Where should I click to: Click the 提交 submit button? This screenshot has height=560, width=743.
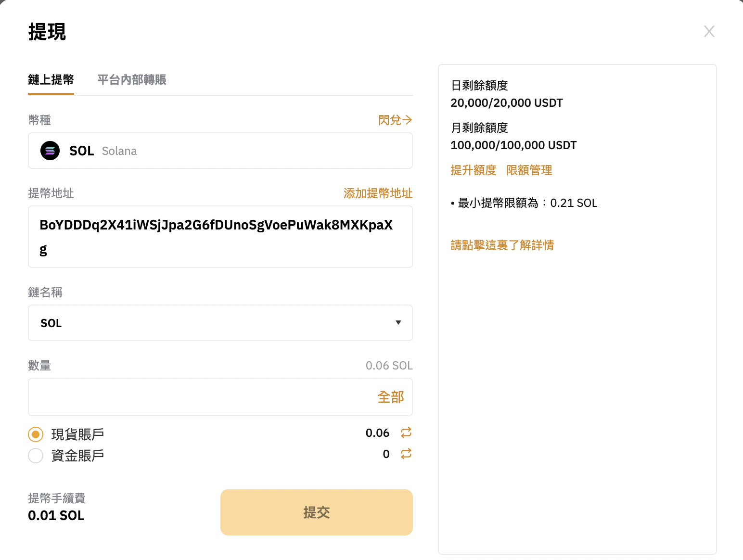click(316, 512)
